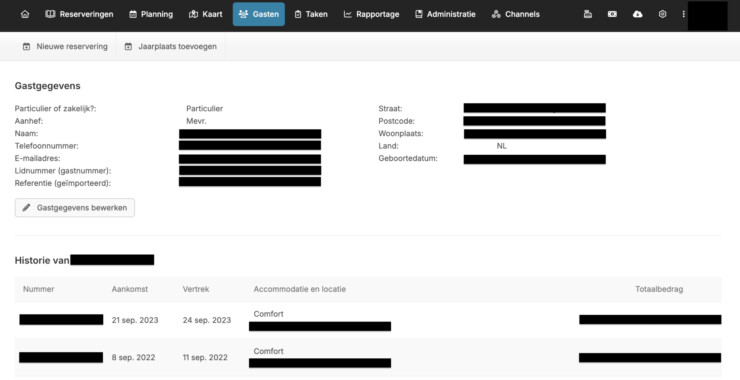This screenshot has height=380, width=740.
Task: Open the Planning section
Action: click(151, 14)
